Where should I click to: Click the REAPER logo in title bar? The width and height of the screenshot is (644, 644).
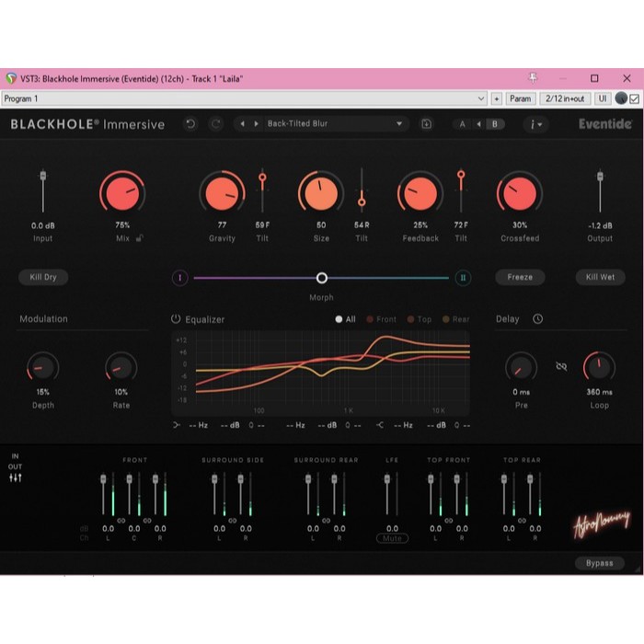coord(11,78)
